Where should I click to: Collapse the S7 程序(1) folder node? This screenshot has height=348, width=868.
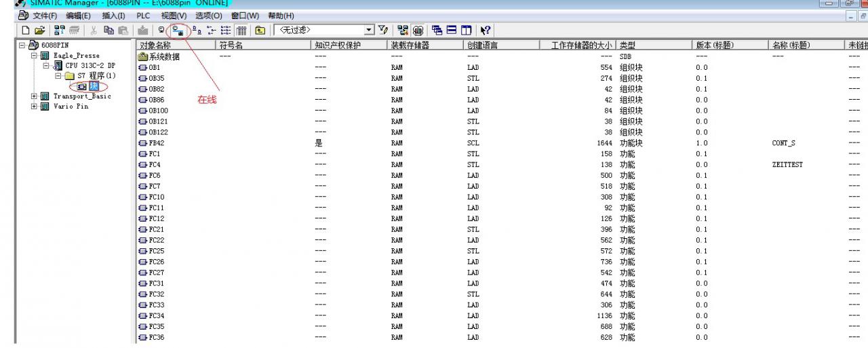pos(58,76)
